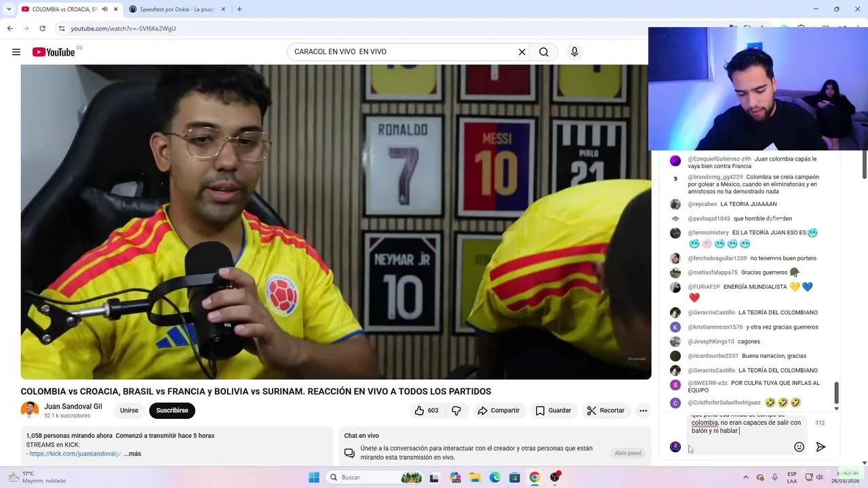
Task: Reload the current page
Action: (42, 28)
